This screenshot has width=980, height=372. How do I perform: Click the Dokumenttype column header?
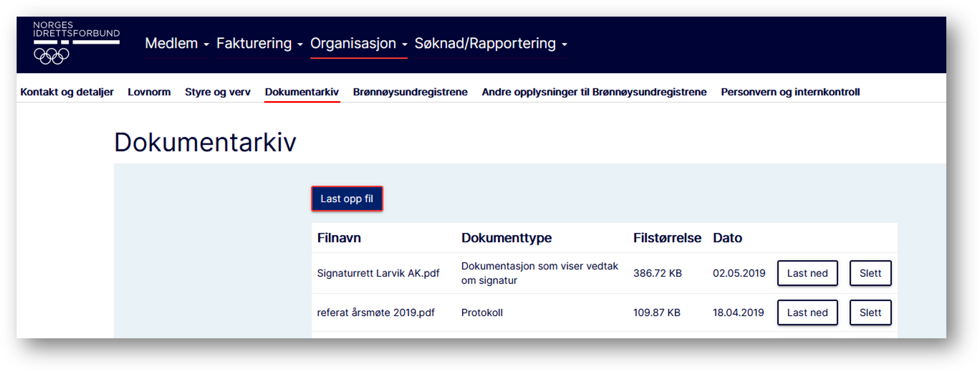click(506, 238)
